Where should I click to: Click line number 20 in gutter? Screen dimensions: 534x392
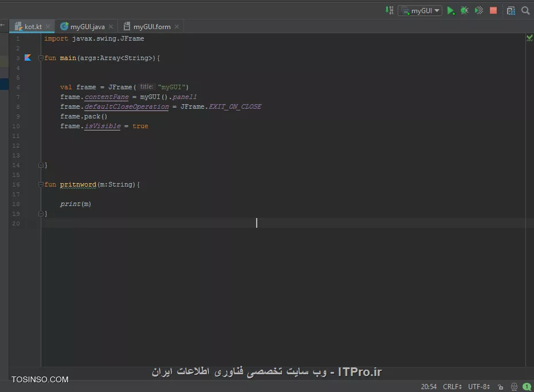tap(16, 224)
